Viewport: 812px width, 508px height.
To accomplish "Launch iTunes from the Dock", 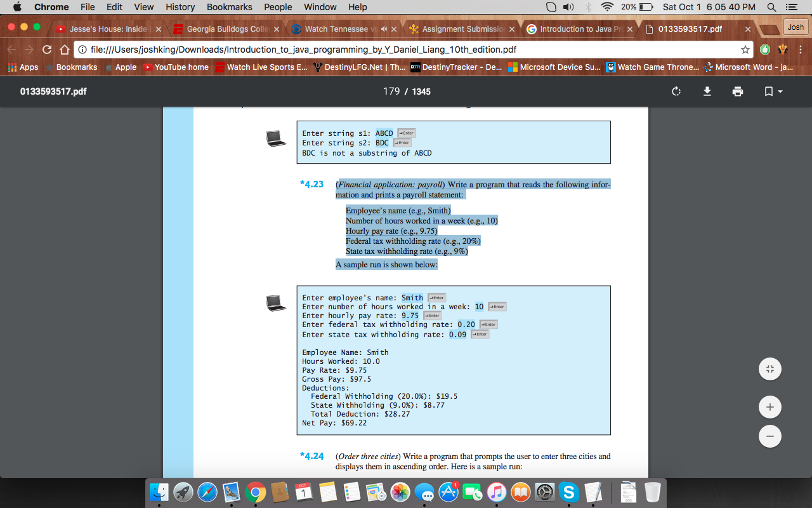I will pyautogui.click(x=497, y=492).
